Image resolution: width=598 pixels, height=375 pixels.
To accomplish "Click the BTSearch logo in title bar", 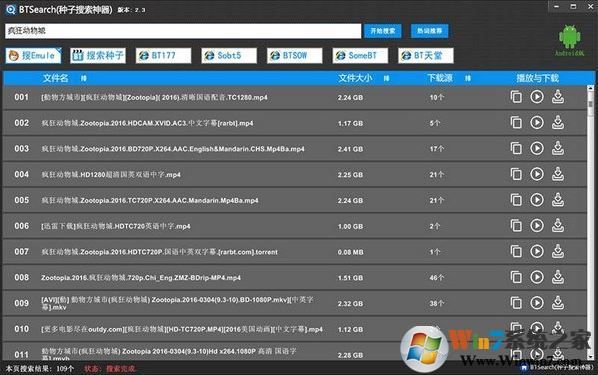I will [10, 10].
